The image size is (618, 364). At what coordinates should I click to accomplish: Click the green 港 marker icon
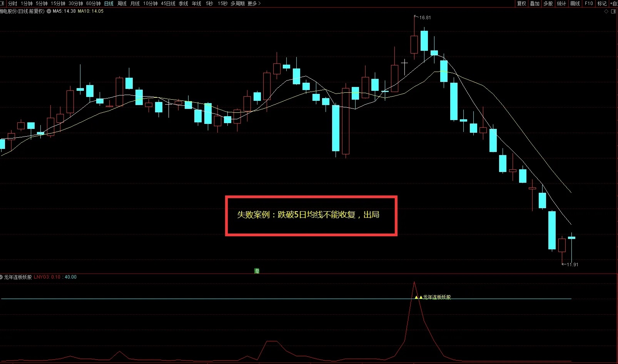click(257, 271)
